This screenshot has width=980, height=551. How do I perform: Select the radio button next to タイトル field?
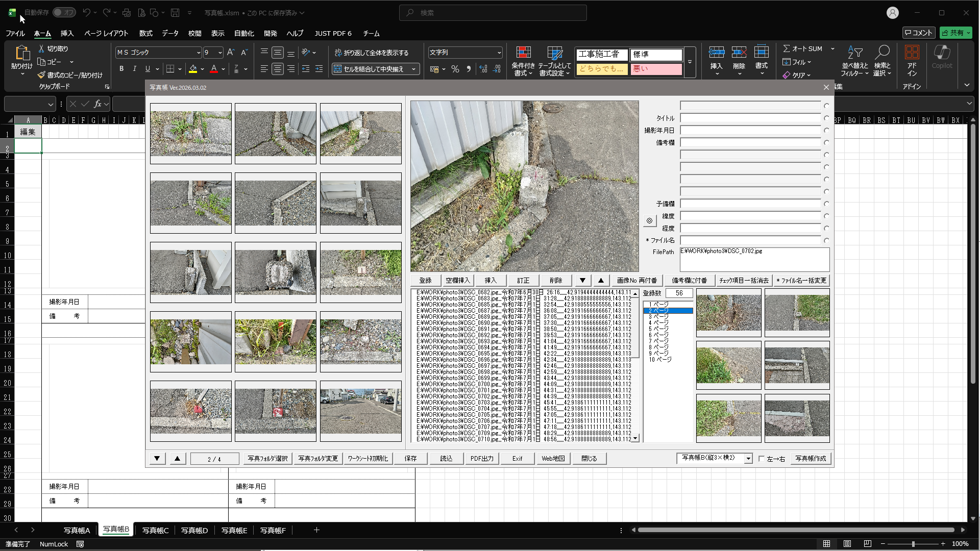tap(826, 118)
